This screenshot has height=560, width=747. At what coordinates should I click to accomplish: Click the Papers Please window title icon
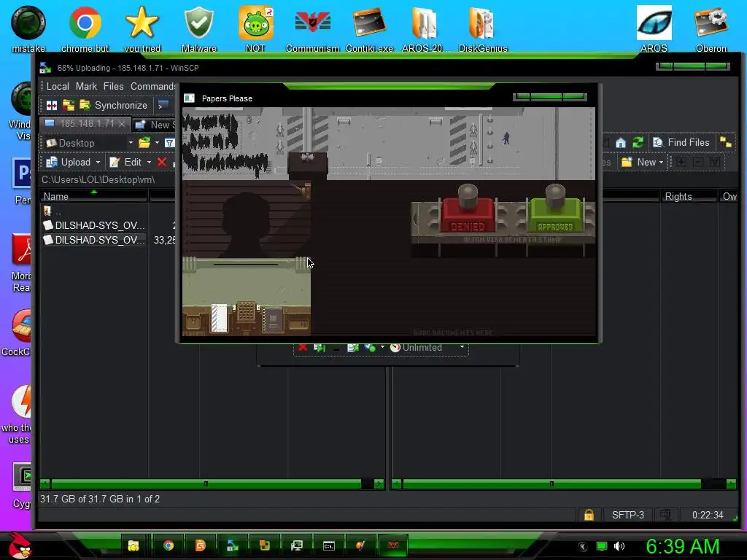point(189,98)
